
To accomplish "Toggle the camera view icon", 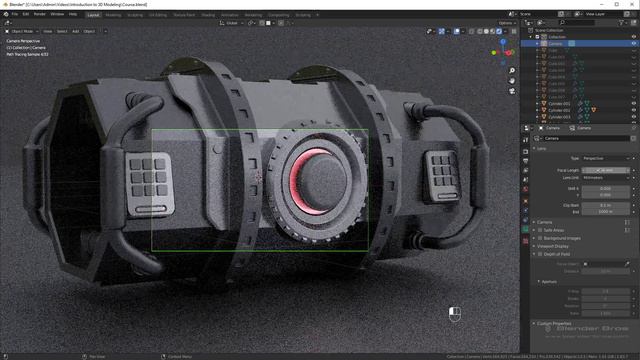I will (512, 91).
